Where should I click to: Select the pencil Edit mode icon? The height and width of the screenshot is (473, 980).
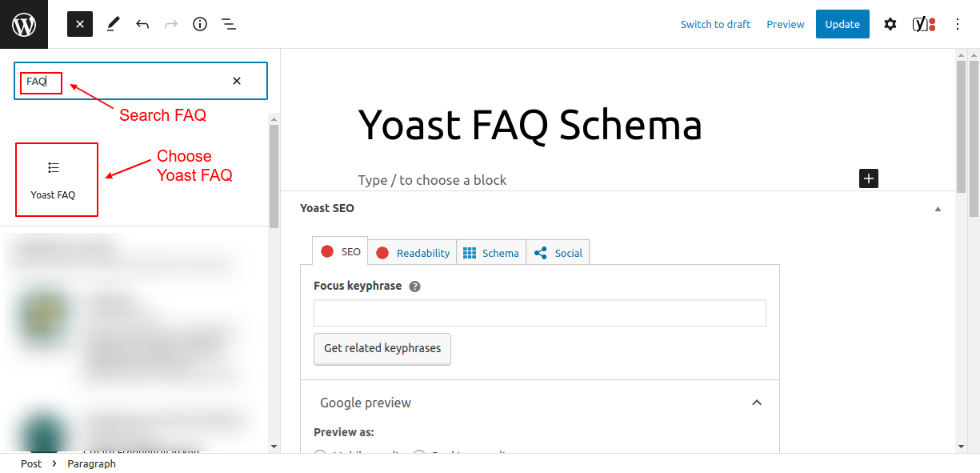click(113, 23)
